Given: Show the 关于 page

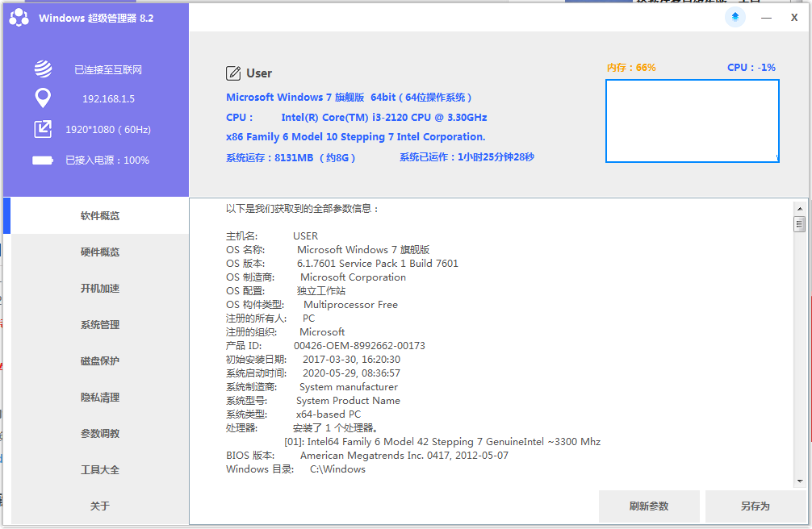Looking at the screenshot, I should (x=100, y=506).
